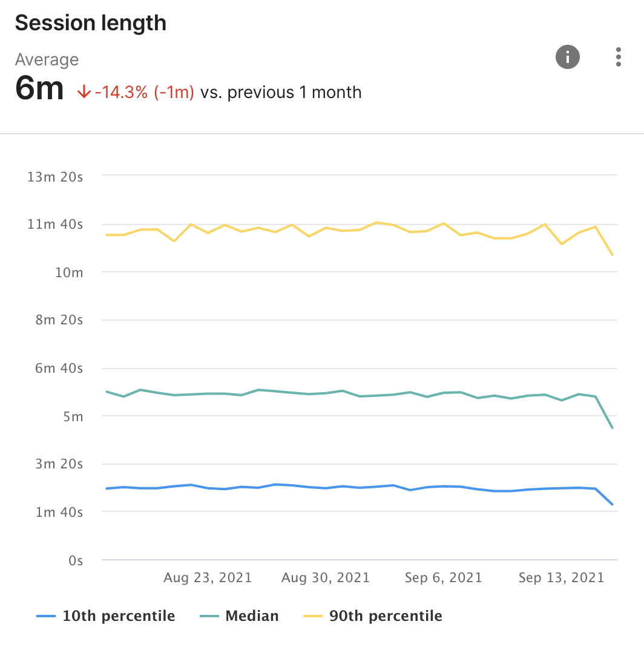This screenshot has width=644, height=656.
Task: Select the Sep 6, 2021 axis date
Action: 444,578
